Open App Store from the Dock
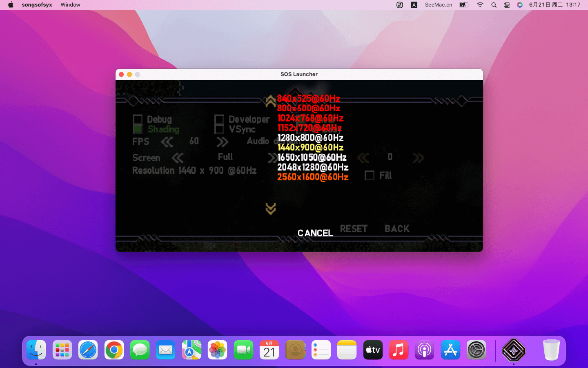Screen dimensions: 588x368 click(450, 350)
